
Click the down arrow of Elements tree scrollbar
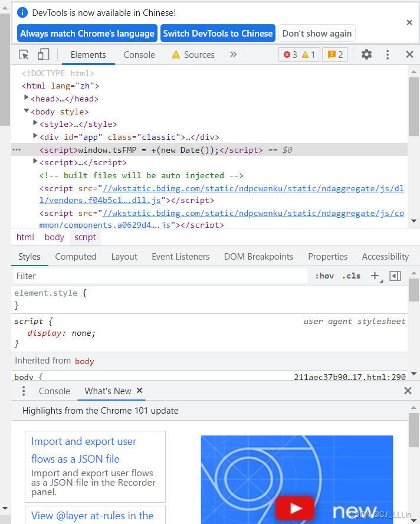414,221
